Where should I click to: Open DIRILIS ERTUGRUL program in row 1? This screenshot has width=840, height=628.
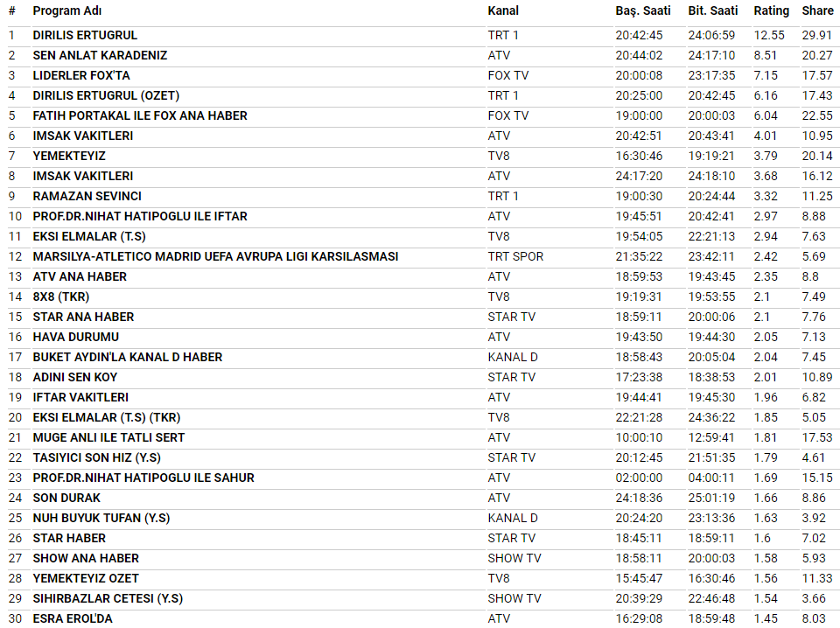pos(85,35)
